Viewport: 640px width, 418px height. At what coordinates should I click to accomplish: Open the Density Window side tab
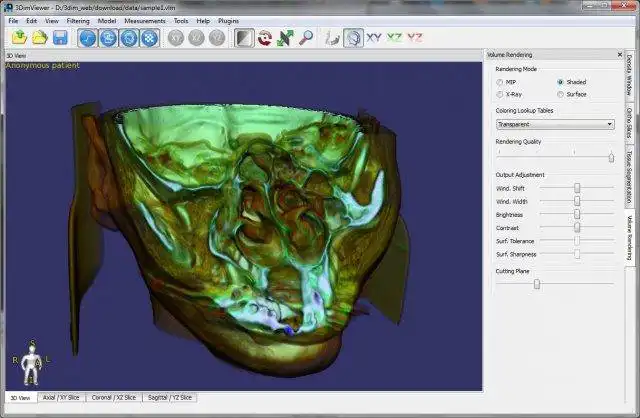(629, 75)
